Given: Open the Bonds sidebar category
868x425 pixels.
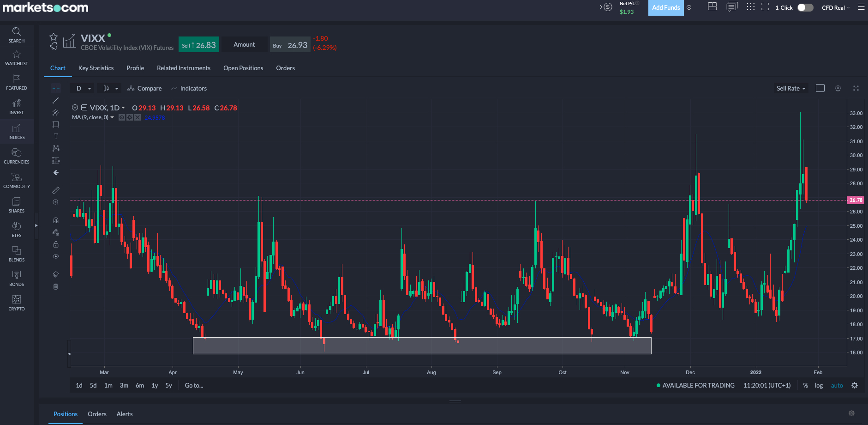Looking at the screenshot, I should [17, 279].
